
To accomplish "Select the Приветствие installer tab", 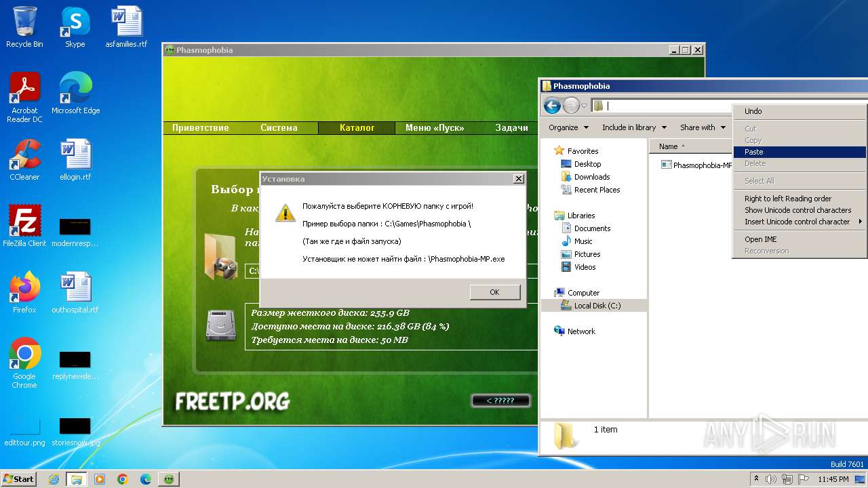I will coord(201,127).
